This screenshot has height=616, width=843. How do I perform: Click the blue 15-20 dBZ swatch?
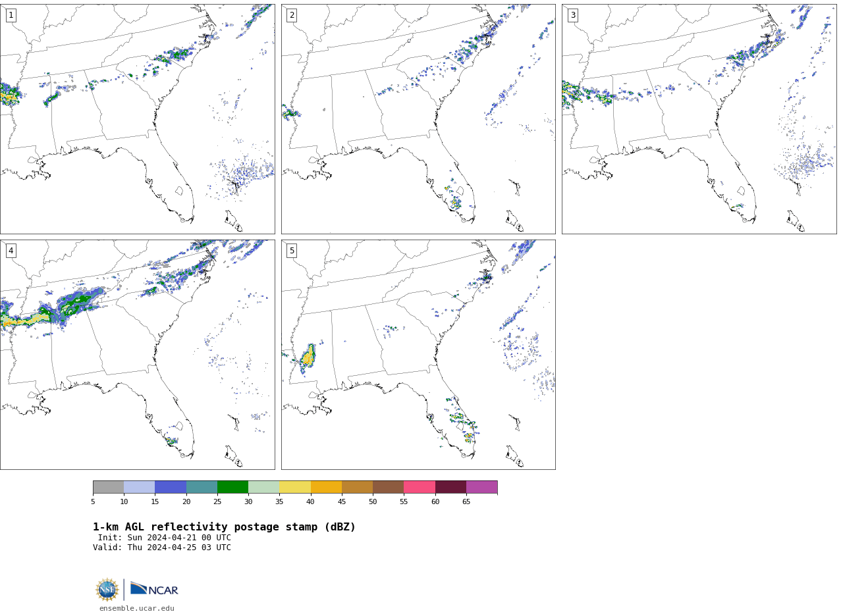pyautogui.click(x=171, y=487)
